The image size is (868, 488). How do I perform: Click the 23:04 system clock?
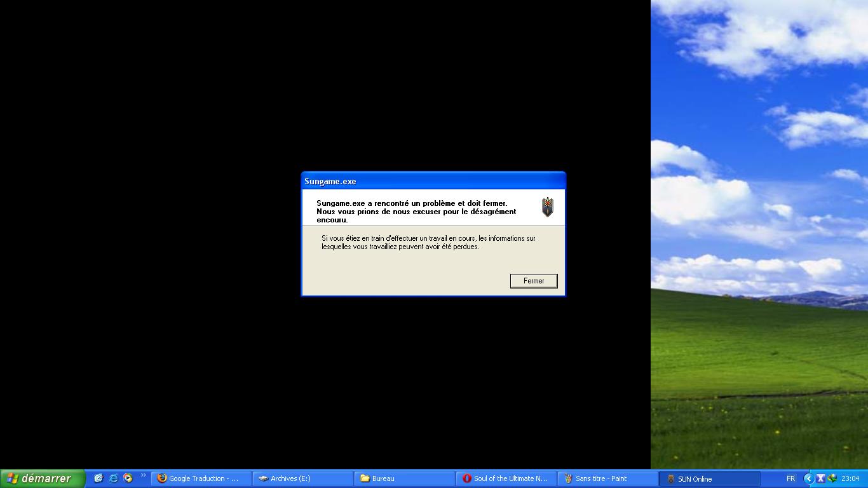tap(850, 478)
